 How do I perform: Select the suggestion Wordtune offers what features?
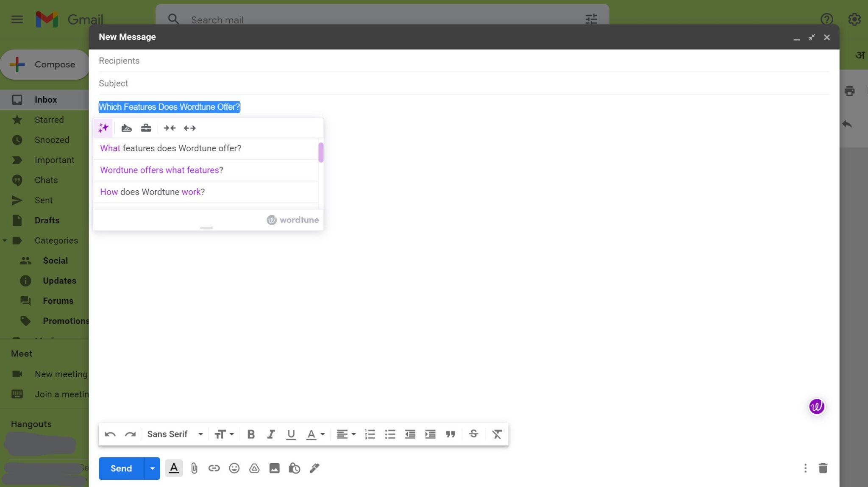coord(161,170)
